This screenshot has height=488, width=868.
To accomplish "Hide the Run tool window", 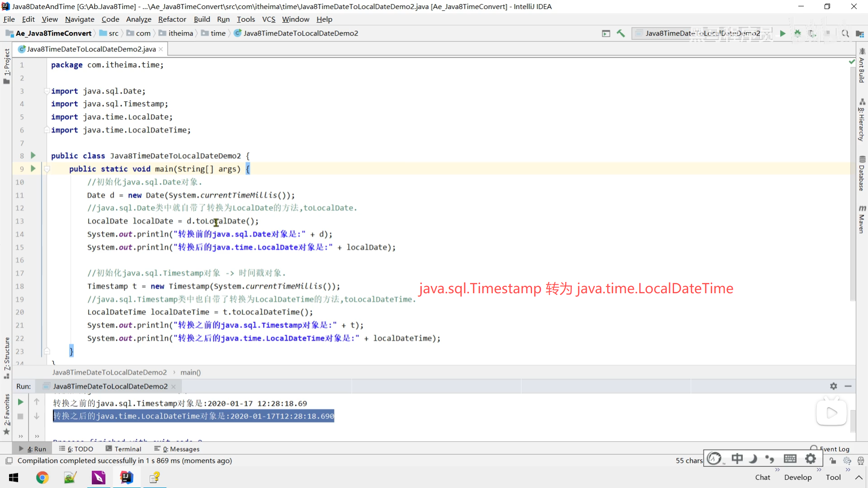I will pos(848,386).
